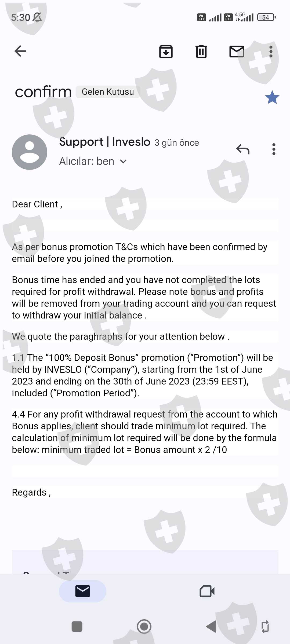
Task: Tap the Gelen Kutusu label
Action: [x=108, y=92]
